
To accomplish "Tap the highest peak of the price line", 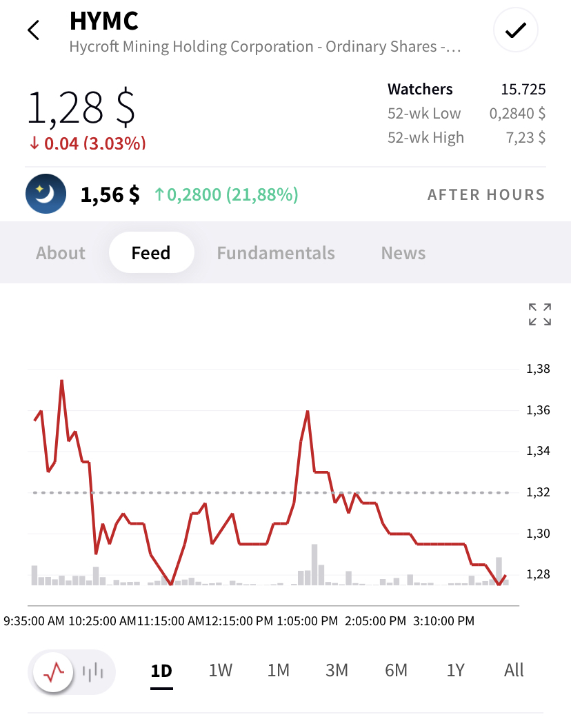I will click(62, 381).
